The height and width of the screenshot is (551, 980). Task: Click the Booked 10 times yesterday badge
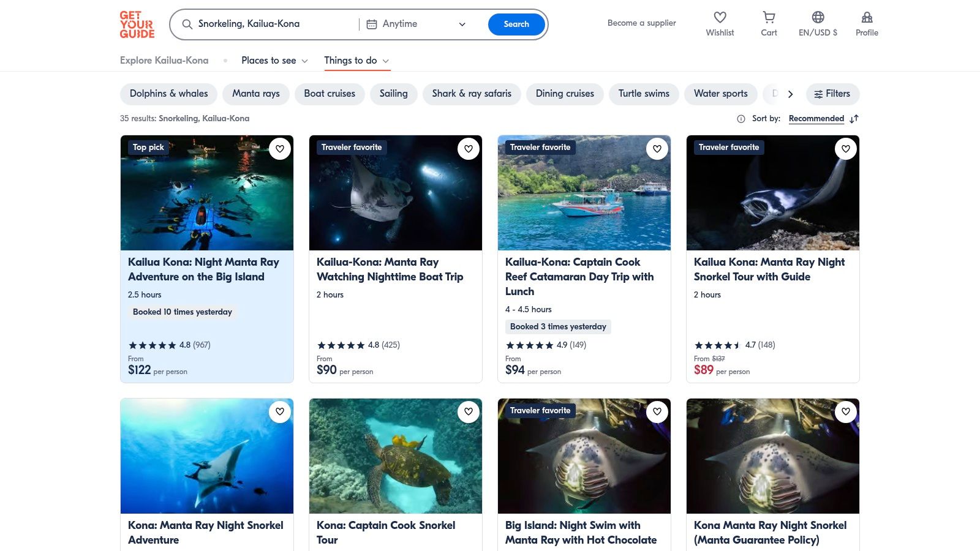tap(183, 312)
